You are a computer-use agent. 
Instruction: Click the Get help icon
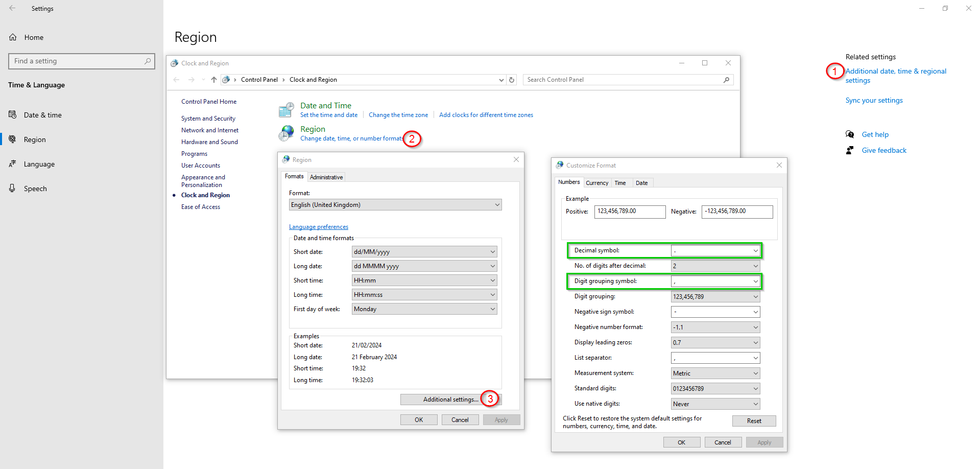pos(849,134)
